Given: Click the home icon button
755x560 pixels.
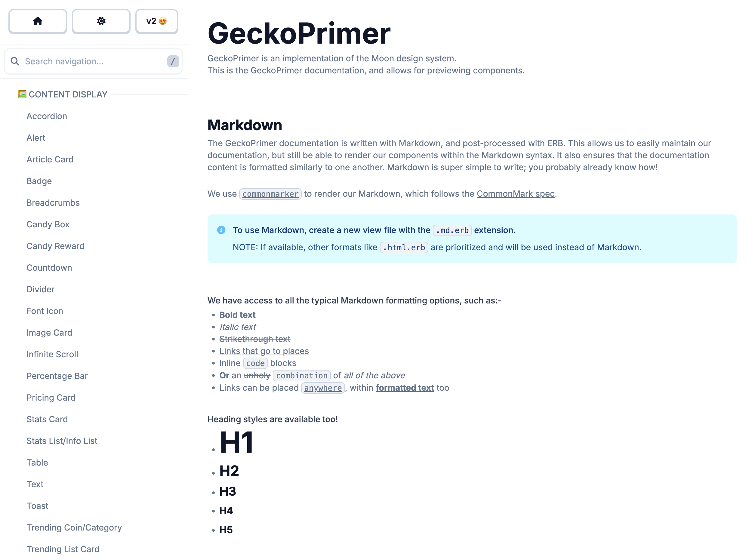Looking at the screenshot, I should coord(38,21).
